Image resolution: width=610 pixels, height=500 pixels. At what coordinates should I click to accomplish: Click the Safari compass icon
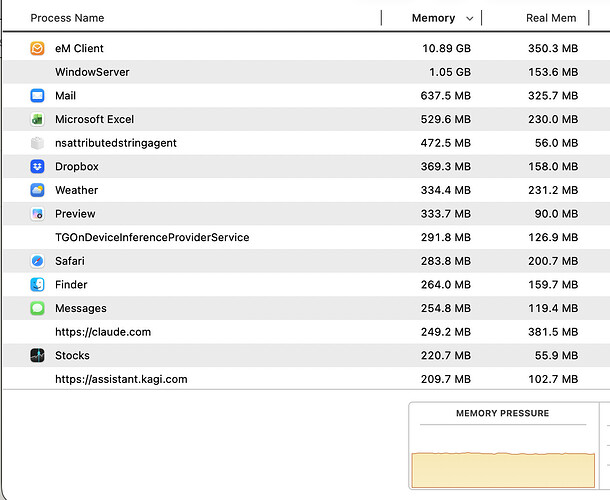(x=37, y=261)
